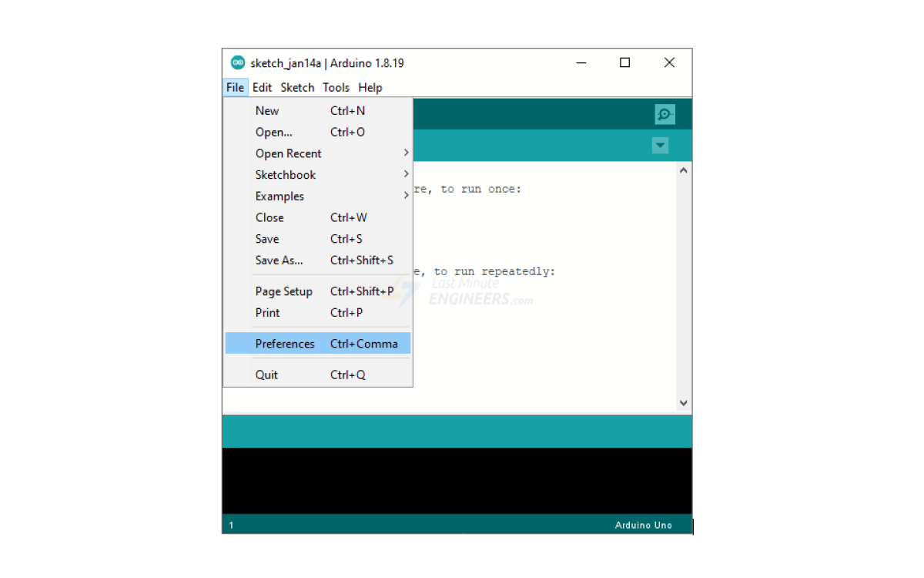The width and height of the screenshot is (924, 578).
Task: Choose Quit from the File menu
Action: pyautogui.click(x=318, y=375)
